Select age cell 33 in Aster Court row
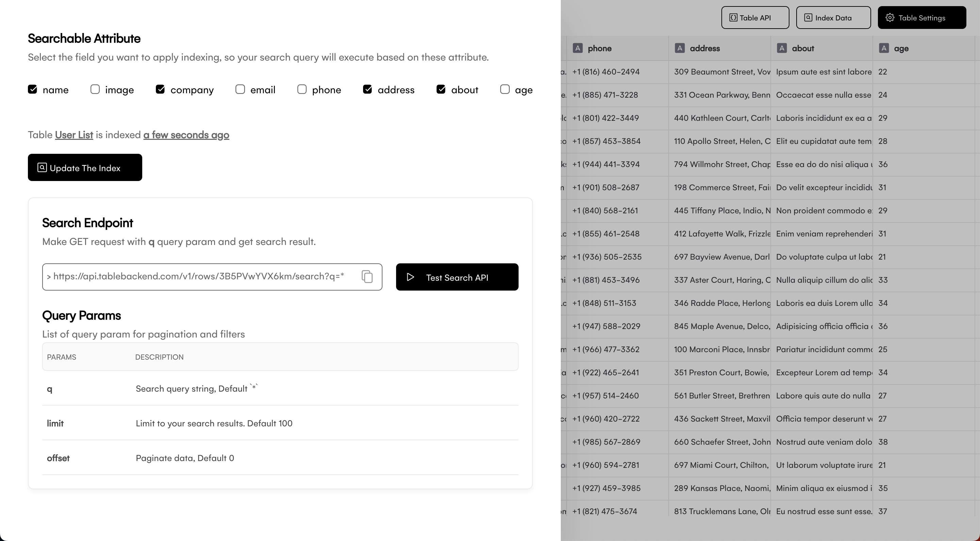 tap(923, 280)
